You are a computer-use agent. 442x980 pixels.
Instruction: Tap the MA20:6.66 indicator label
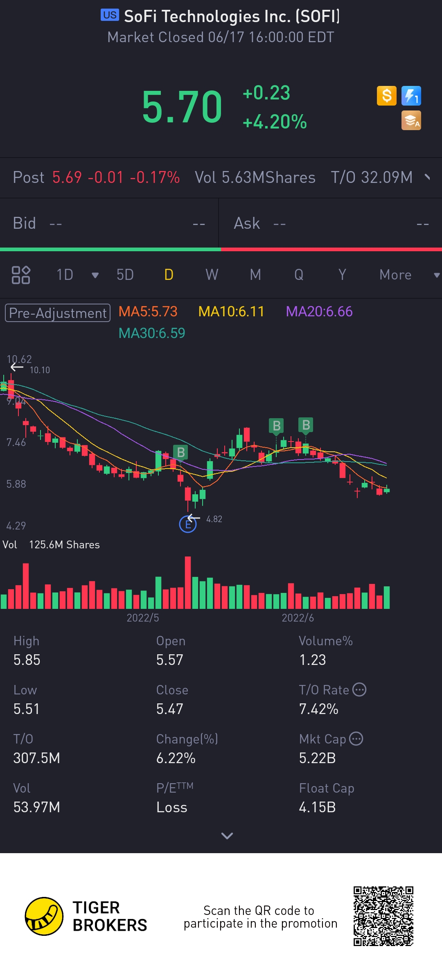[319, 311]
